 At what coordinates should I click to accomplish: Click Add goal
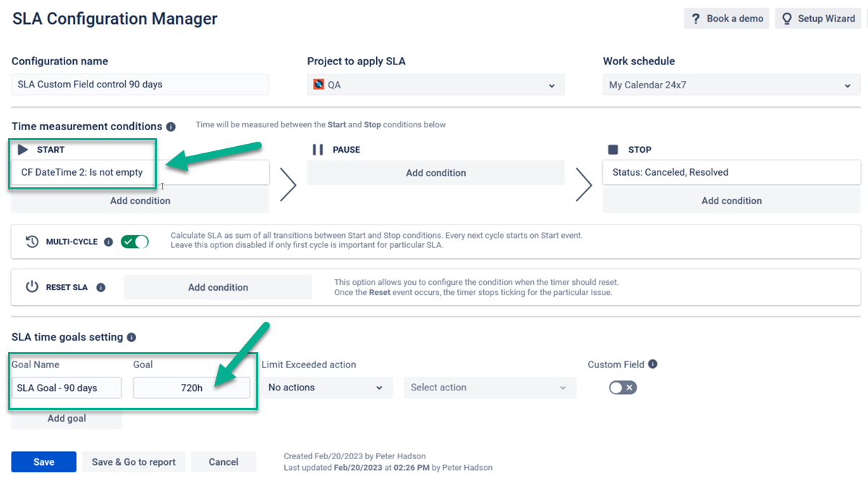point(66,418)
